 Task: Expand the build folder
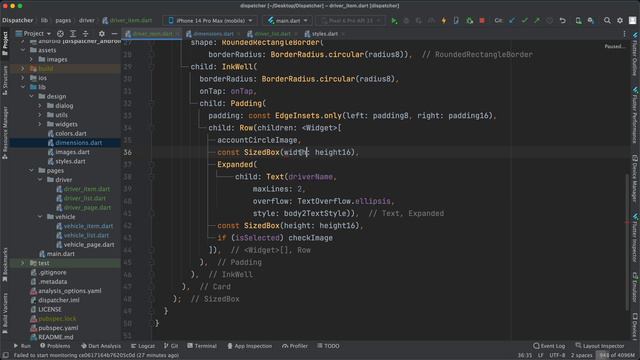click(23, 69)
